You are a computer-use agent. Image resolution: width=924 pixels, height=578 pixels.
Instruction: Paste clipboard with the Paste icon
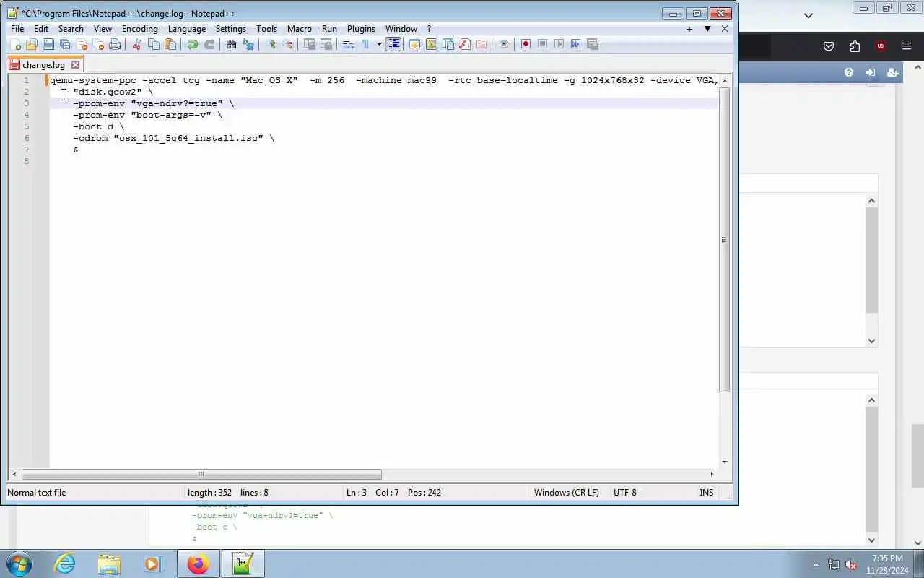pos(170,44)
